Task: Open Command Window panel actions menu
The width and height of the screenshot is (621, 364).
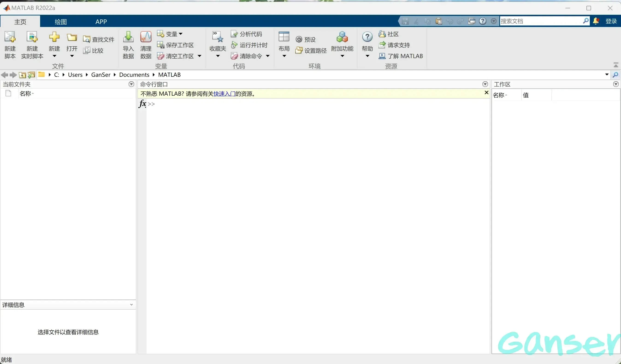Action: point(485,84)
